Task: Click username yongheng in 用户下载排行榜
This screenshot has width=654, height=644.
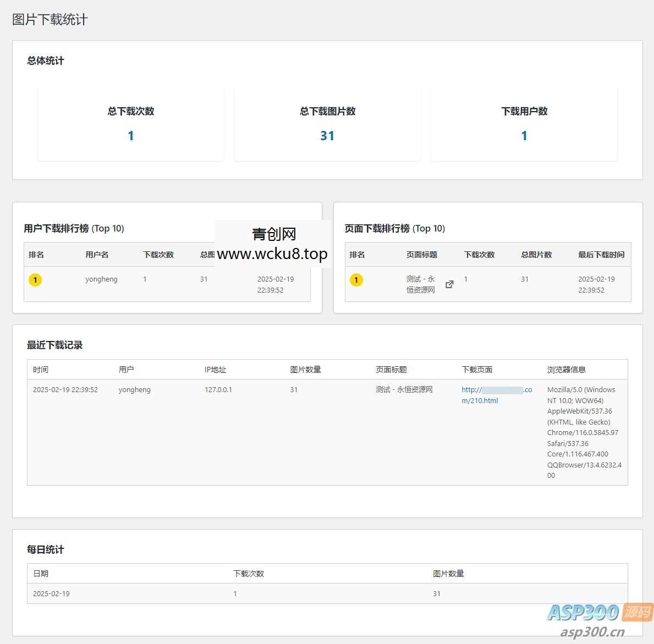Action: [101, 279]
